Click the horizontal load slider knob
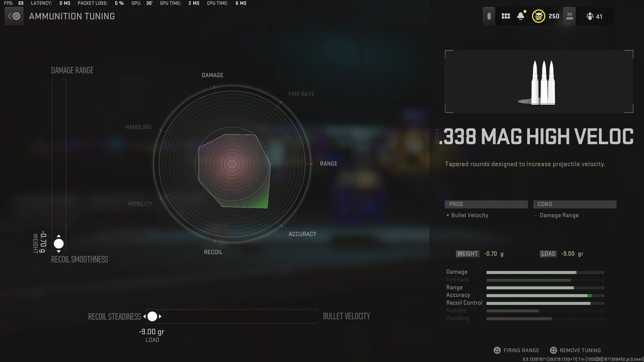Image resolution: width=644 pixels, height=362 pixels. pyautogui.click(x=152, y=316)
